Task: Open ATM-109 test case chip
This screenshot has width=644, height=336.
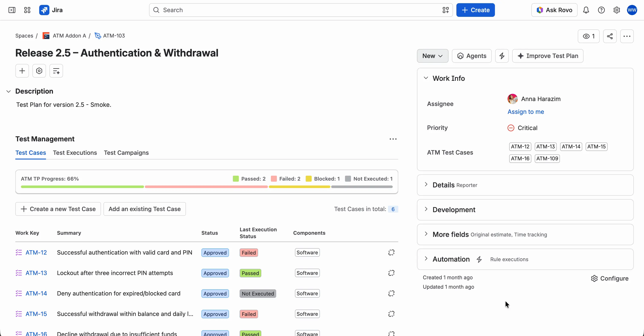Action: click(547, 159)
